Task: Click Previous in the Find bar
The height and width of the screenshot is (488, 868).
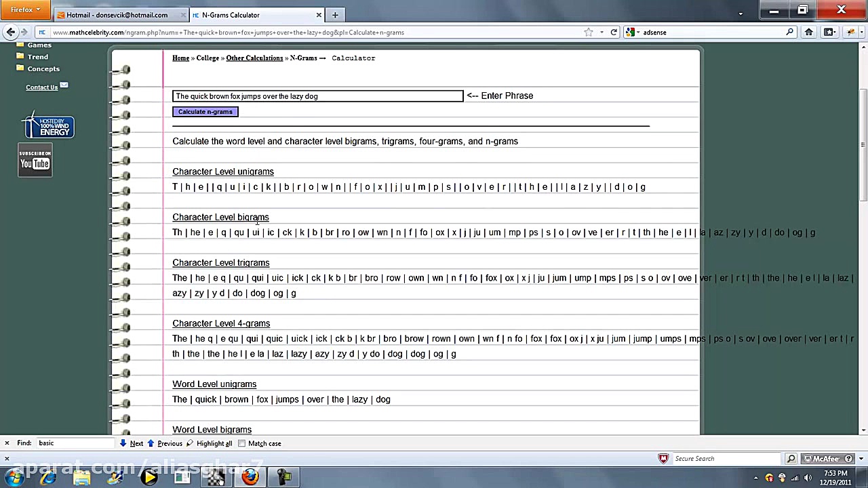Action: (170, 443)
